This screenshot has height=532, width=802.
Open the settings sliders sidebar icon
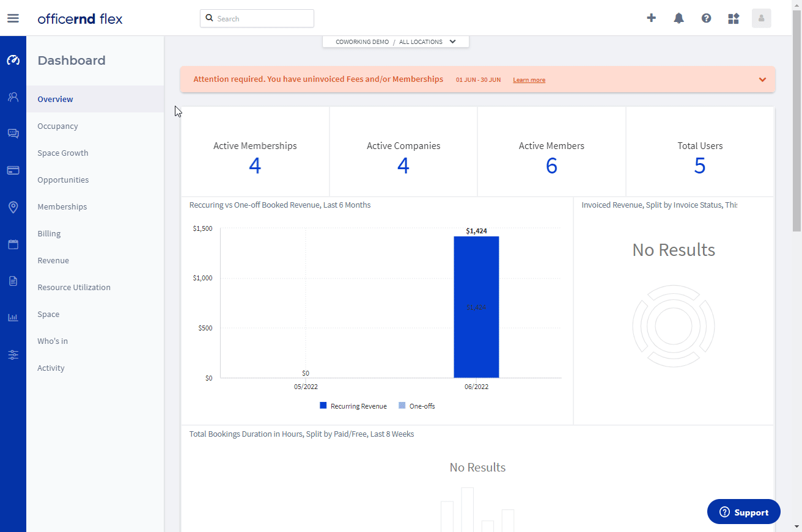pos(13,355)
